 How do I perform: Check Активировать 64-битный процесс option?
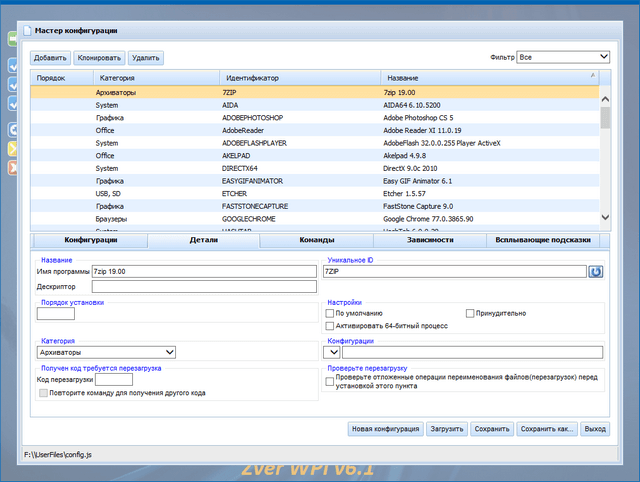click(330, 326)
